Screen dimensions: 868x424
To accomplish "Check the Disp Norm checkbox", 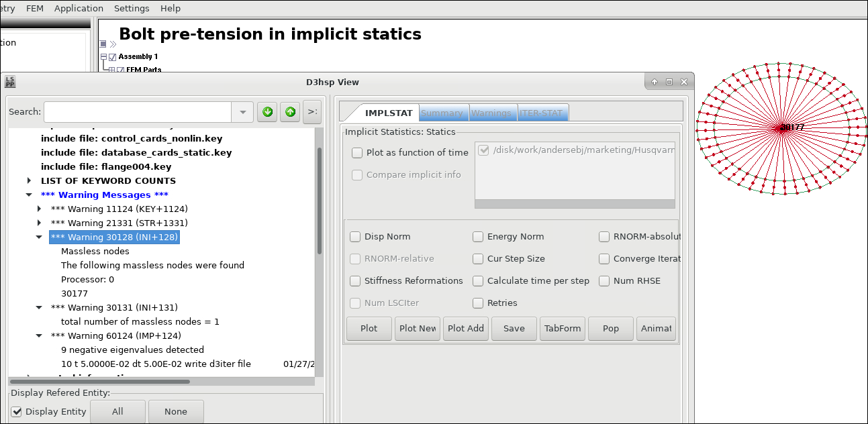I will pos(355,236).
